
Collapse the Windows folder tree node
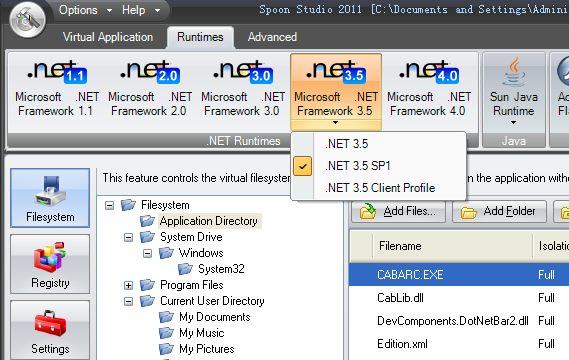[147, 253]
